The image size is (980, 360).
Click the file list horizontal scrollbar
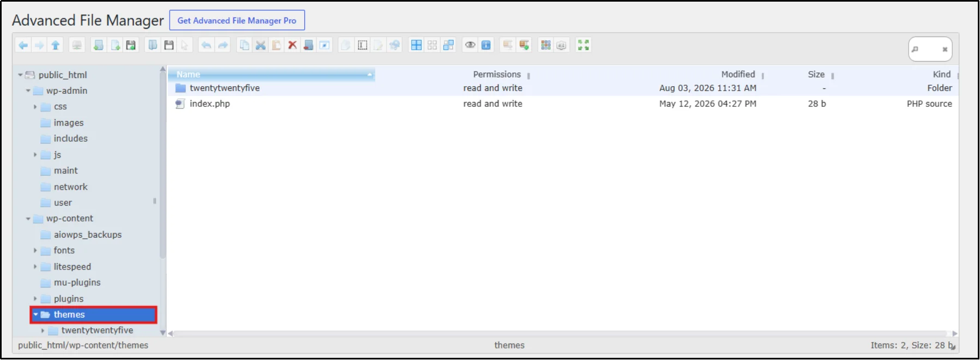[560, 333]
